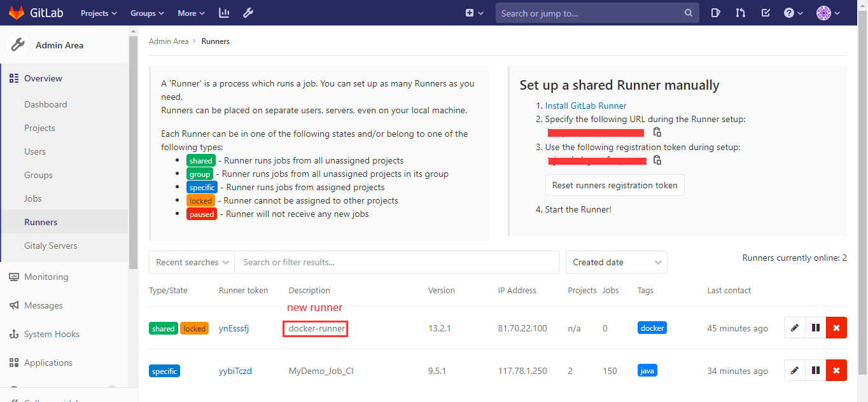Click Admin Area in the breadcrumb

[x=169, y=41]
